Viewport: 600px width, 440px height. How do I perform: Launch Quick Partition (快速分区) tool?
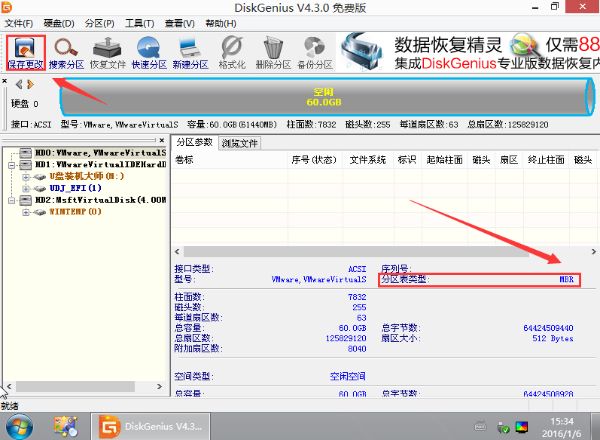pyautogui.click(x=149, y=53)
